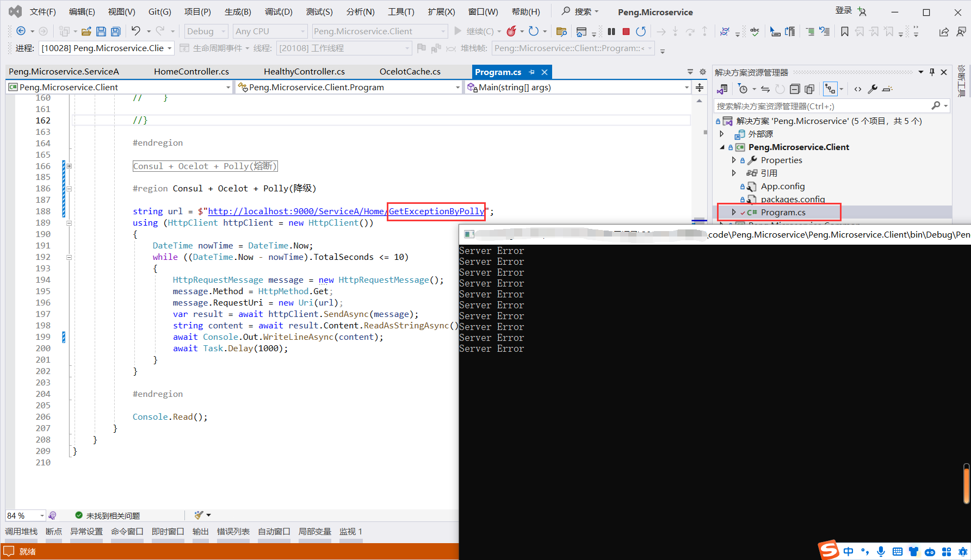Collapse the while loop block at line 192
The width and height of the screenshot is (971, 560).
tap(69, 257)
